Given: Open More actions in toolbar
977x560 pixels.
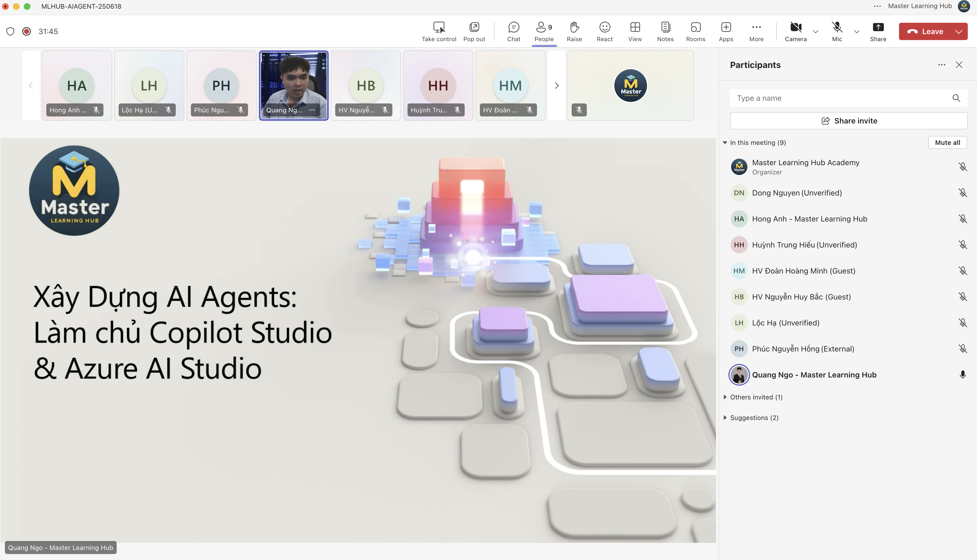Looking at the screenshot, I should pos(756,31).
